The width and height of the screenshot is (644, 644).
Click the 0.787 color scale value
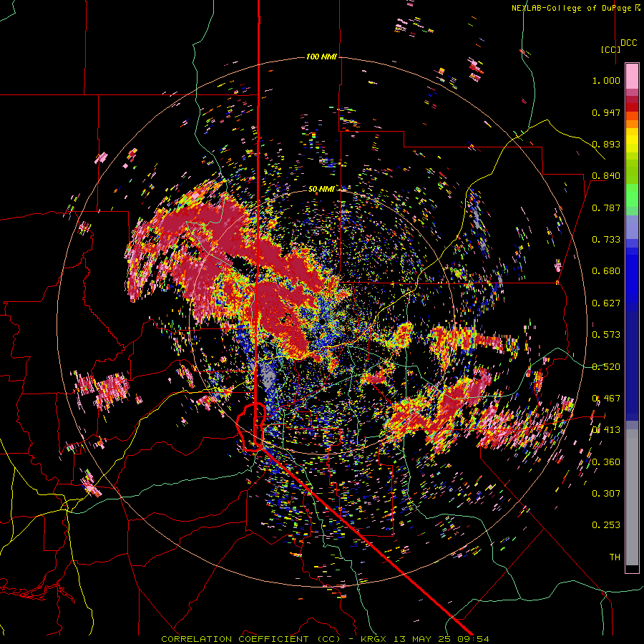click(606, 208)
